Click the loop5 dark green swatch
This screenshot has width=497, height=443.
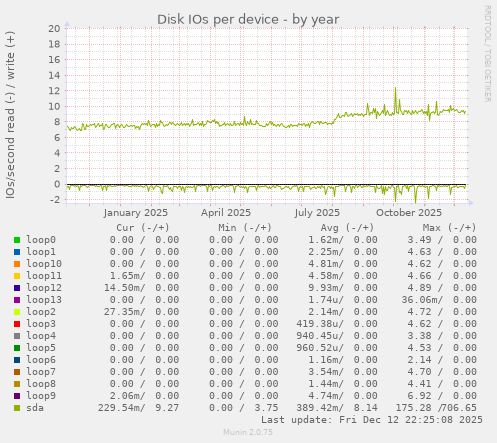[x=17, y=348]
